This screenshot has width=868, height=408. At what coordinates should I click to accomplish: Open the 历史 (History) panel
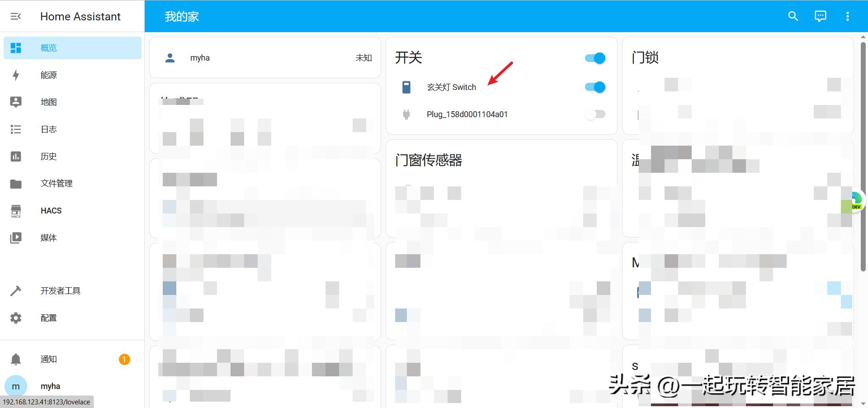click(48, 157)
